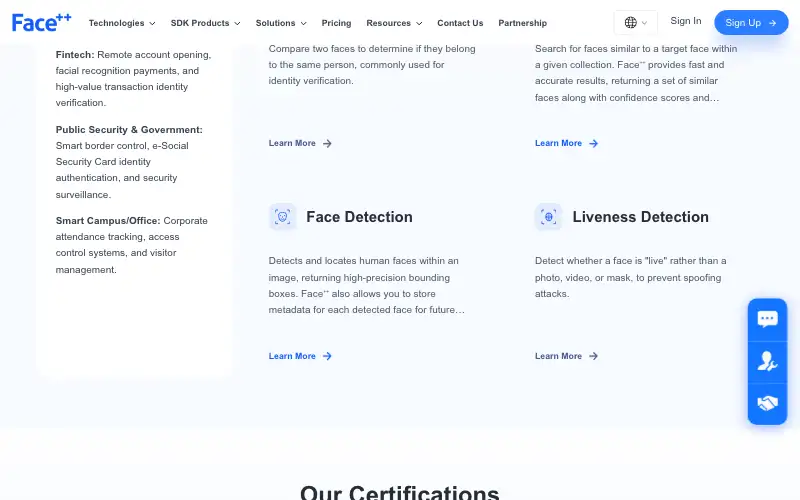Expand the SDK Products chevron arrow
The height and width of the screenshot is (500, 800).
(237, 23)
